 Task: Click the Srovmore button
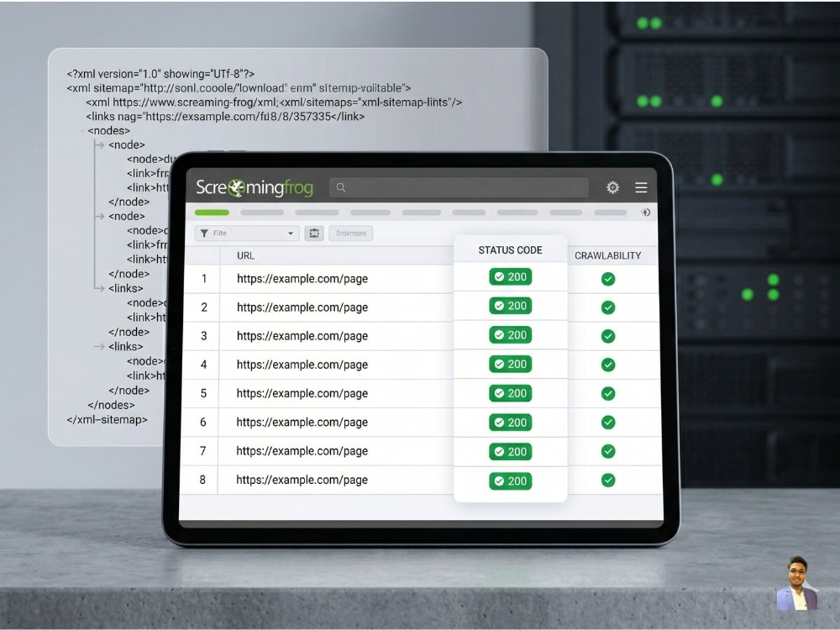351,233
